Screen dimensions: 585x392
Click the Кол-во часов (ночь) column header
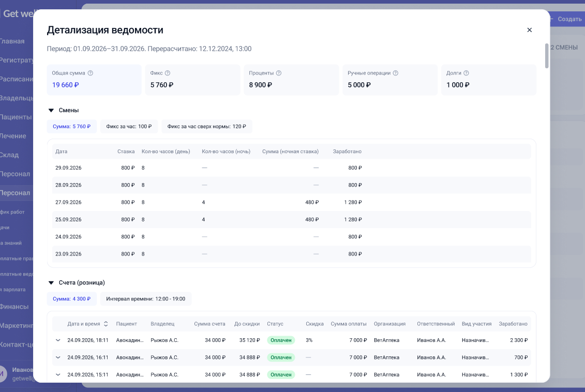click(x=226, y=152)
